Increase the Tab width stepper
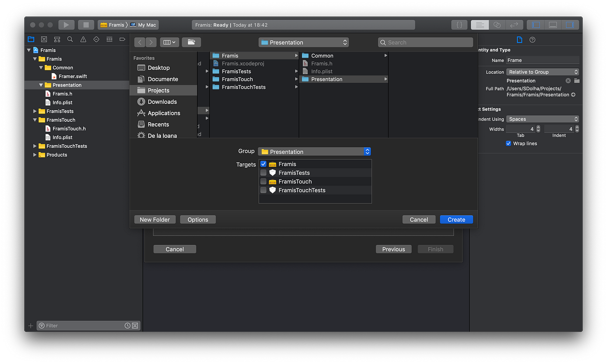Image resolution: width=607 pixels, height=364 pixels. click(538, 127)
